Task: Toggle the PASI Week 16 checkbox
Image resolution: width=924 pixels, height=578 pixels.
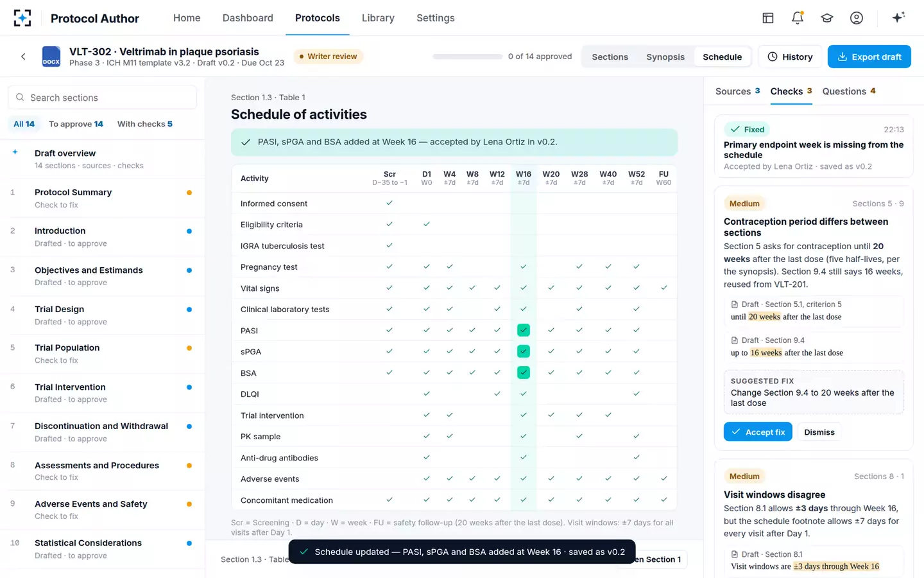Action: [x=524, y=330]
